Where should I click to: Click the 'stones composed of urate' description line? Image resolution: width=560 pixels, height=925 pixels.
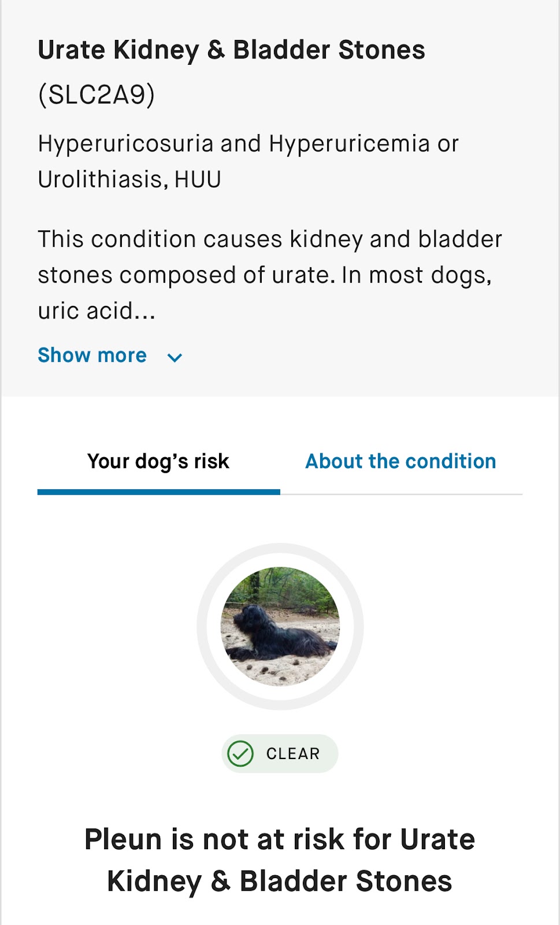point(264,275)
